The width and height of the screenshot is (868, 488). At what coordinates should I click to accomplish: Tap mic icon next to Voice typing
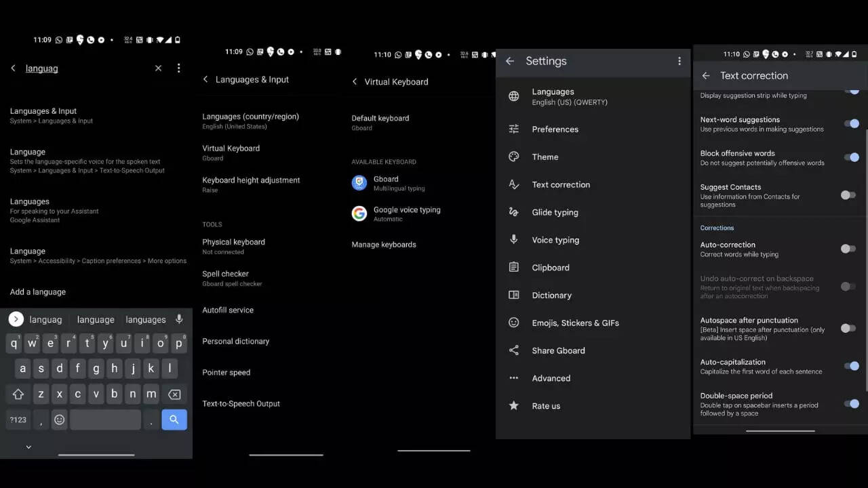514,239
